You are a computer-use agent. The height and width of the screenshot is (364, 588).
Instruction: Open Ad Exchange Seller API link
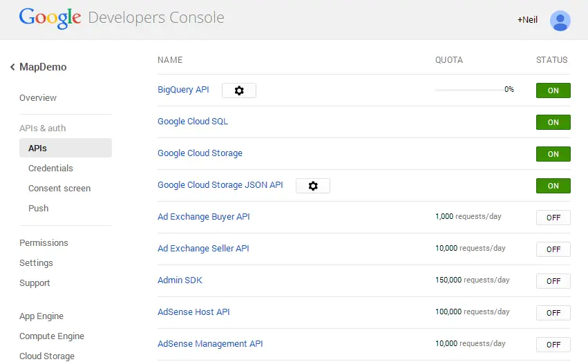[x=203, y=249]
